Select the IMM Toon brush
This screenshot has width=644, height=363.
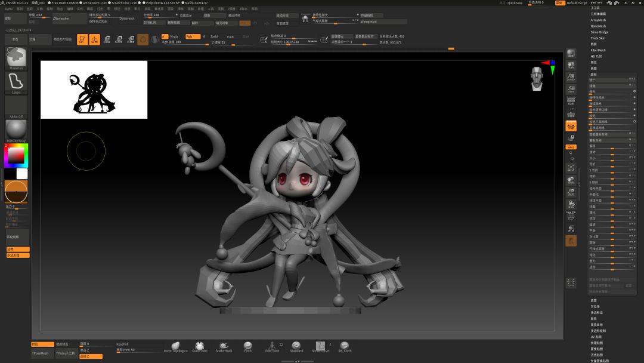pos(272,347)
